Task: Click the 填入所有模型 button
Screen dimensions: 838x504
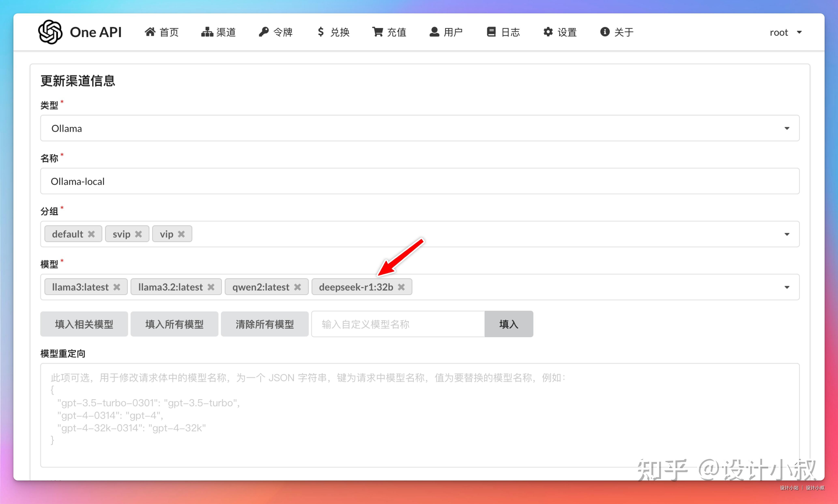Action: pos(174,324)
